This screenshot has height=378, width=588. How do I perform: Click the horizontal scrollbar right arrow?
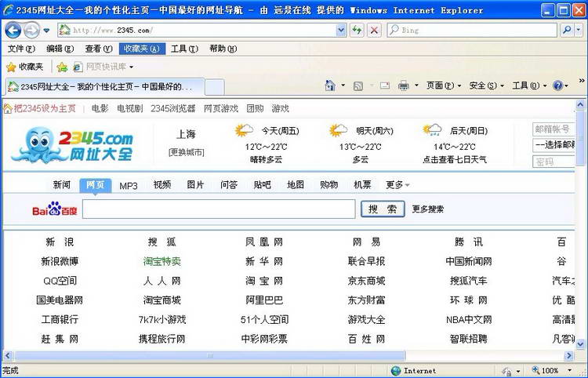coord(569,355)
